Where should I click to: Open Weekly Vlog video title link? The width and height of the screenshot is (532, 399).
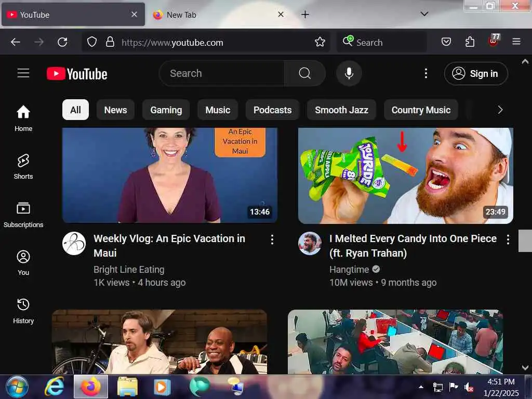coord(169,246)
